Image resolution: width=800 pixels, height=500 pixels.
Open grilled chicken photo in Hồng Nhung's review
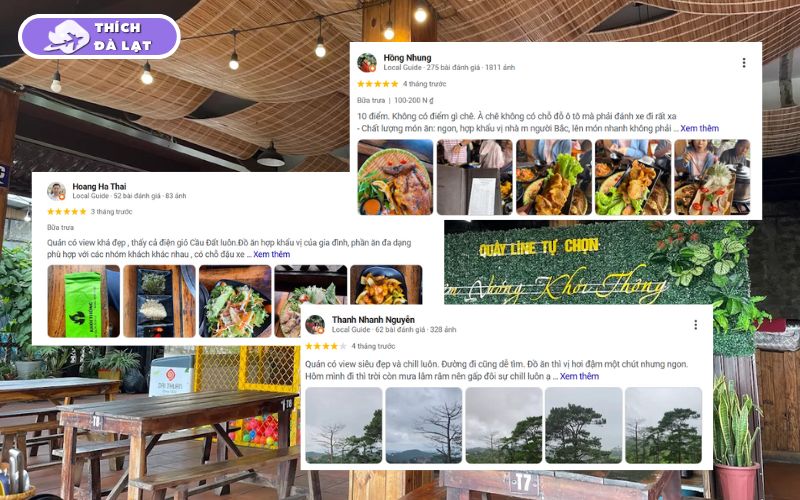395,177
